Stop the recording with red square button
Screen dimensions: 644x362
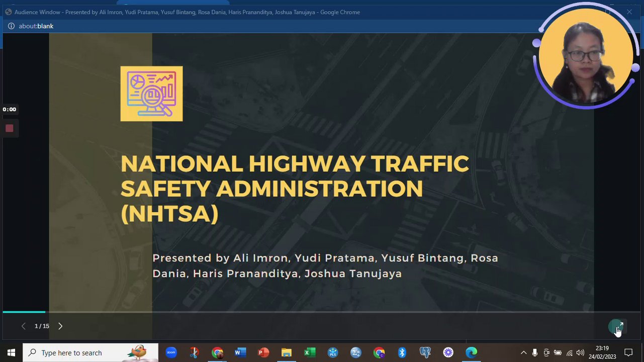(9, 128)
